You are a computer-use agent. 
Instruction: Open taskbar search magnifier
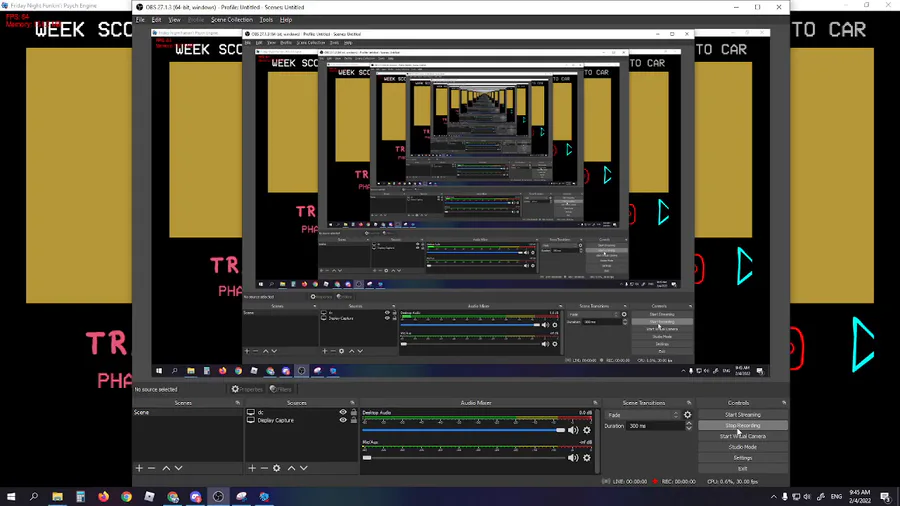(x=34, y=497)
